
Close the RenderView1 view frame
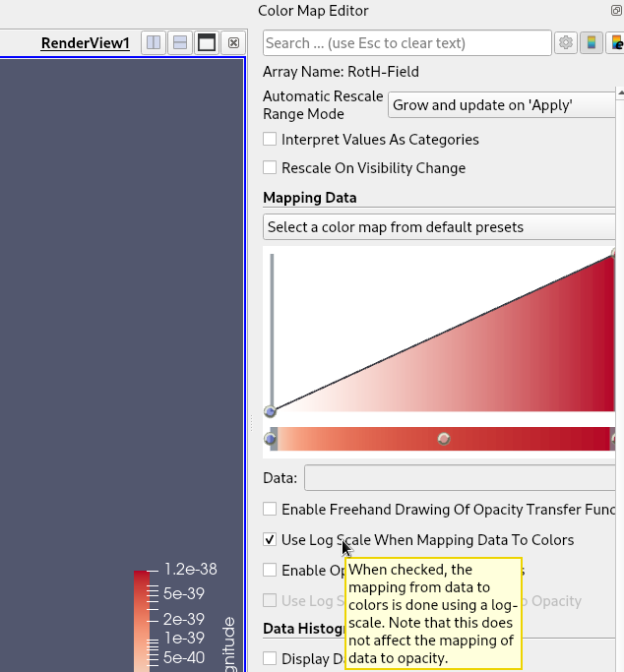pos(233,43)
